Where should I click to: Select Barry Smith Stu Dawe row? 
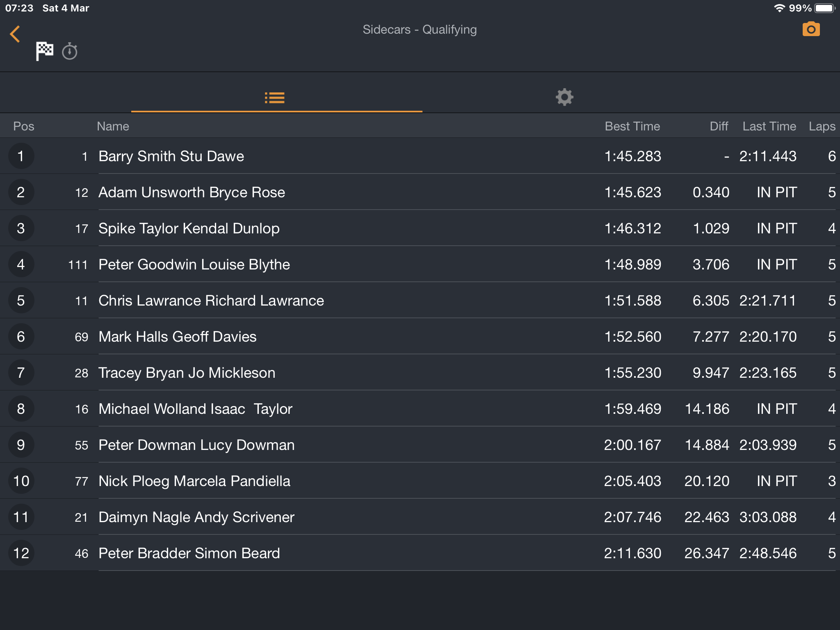(420, 156)
